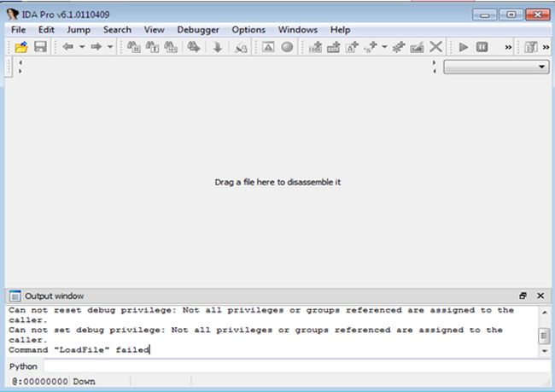The width and height of the screenshot is (555, 392).
Task: Click in the Python command input field
Action: click(x=297, y=366)
